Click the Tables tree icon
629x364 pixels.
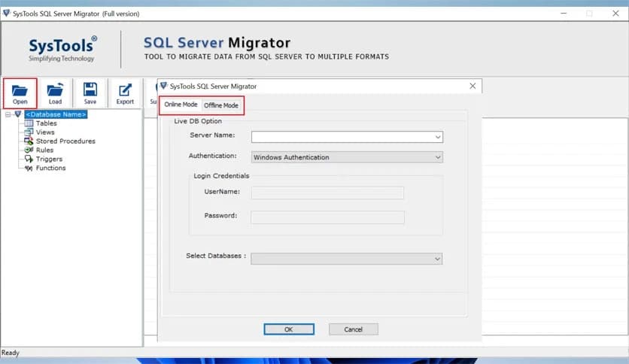29,123
